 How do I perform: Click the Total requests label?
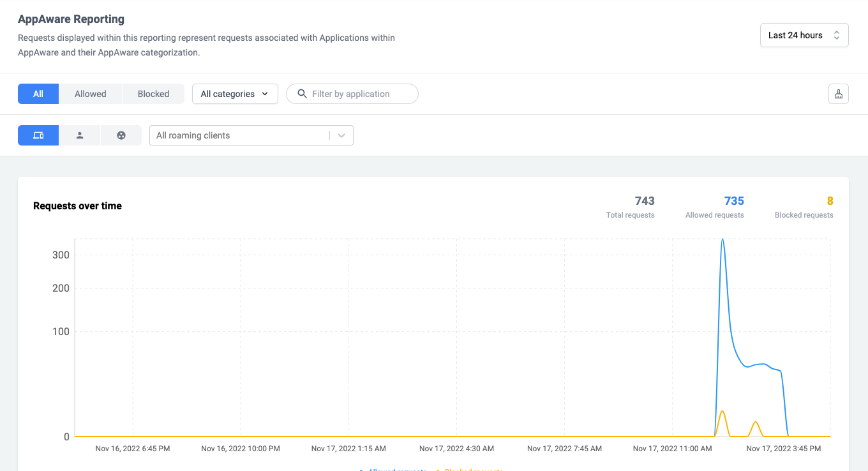click(x=631, y=215)
